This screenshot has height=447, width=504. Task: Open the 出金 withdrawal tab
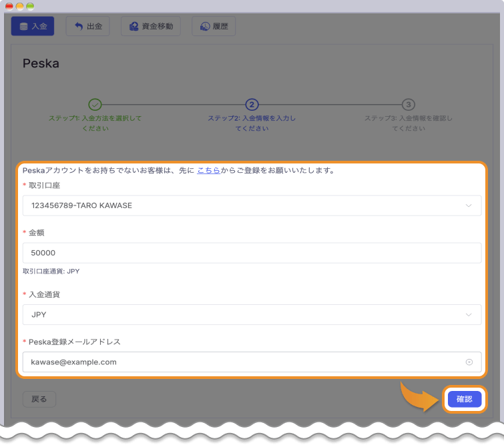coord(87,26)
